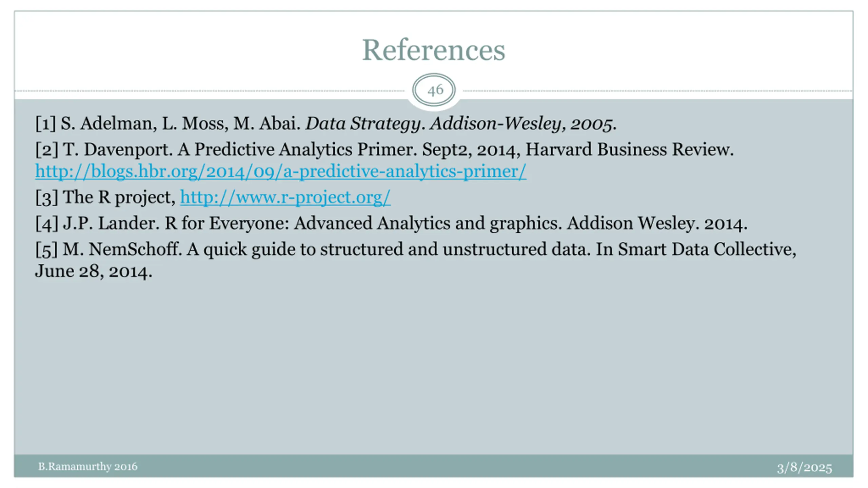Click the italic Data Strategy book title

(x=363, y=123)
